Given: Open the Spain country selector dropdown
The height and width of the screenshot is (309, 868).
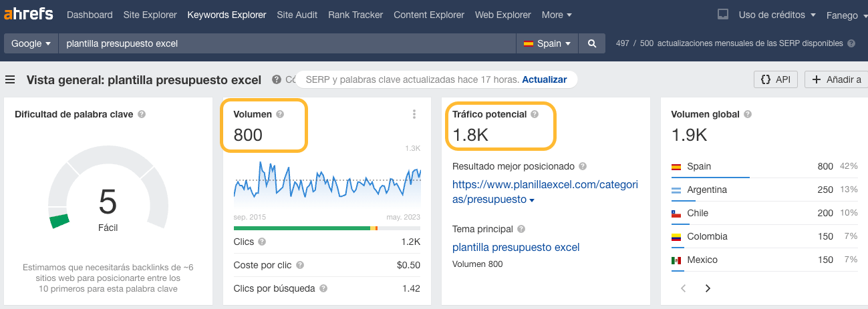Looking at the screenshot, I should 547,43.
